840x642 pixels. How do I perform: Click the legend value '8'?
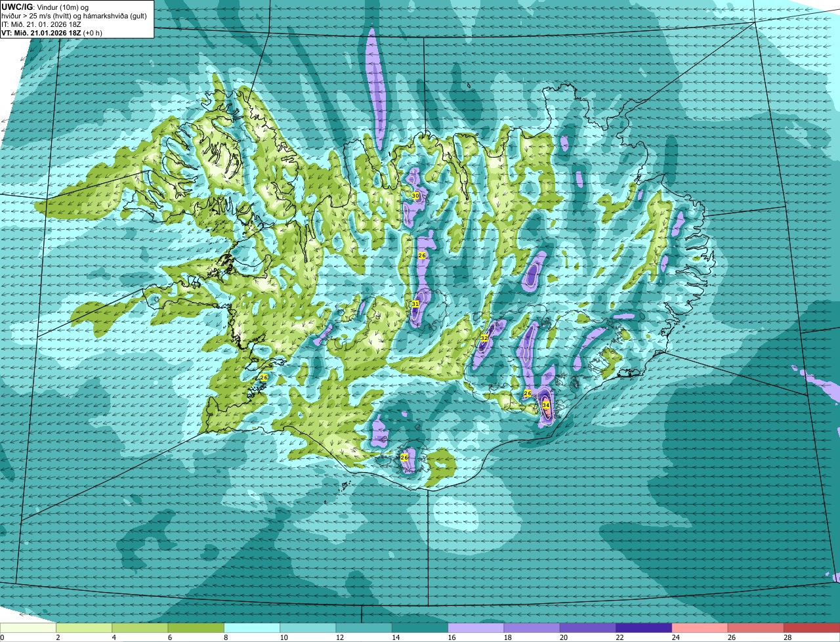(x=225, y=638)
